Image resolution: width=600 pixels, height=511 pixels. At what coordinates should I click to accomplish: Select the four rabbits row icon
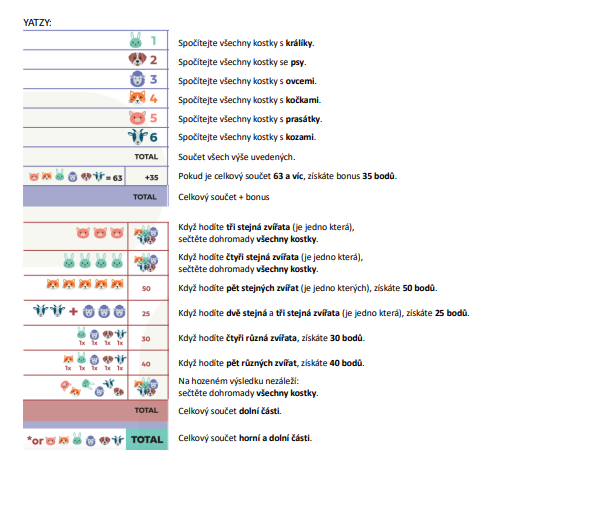(93, 261)
